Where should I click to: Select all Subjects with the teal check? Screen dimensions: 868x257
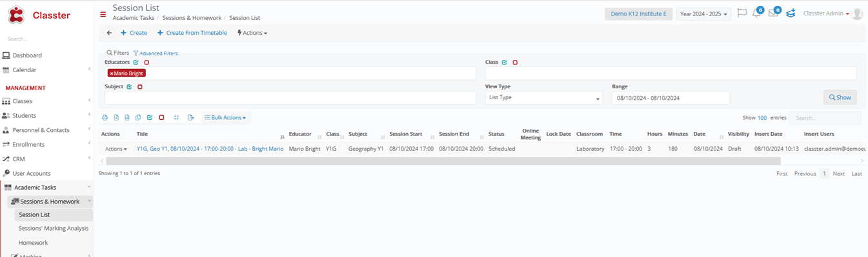click(129, 86)
